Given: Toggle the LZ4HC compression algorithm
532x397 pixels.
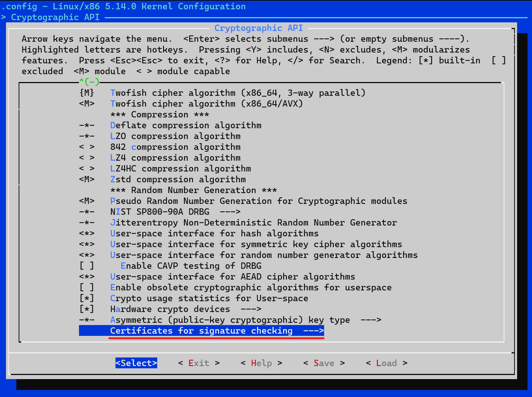Looking at the screenshot, I should point(181,168).
